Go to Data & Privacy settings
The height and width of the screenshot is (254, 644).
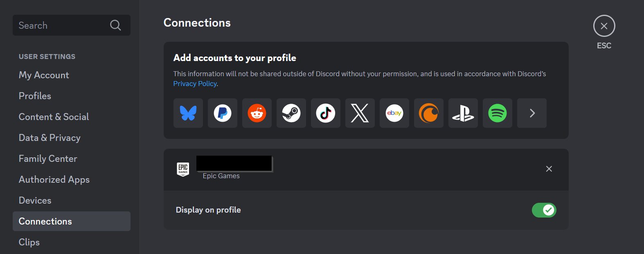coord(50,138)
